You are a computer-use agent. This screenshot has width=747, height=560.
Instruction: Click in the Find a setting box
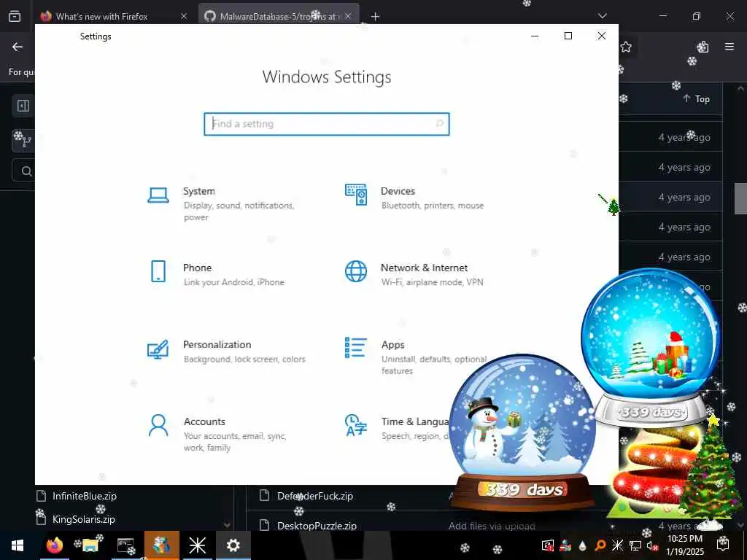[x=326, y=124]
